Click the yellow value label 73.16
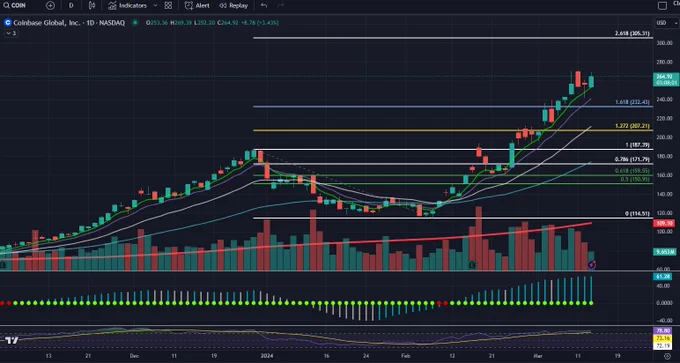The image size is (680, 363). [x=664, y=339]
